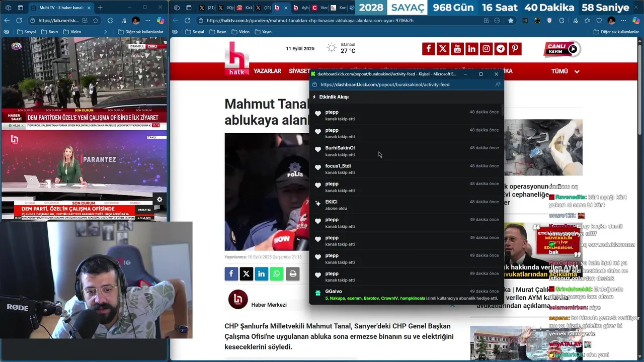
Task: Select BurhiSakinOl follow entry in activity feed
Action: [x=407, y=151]
